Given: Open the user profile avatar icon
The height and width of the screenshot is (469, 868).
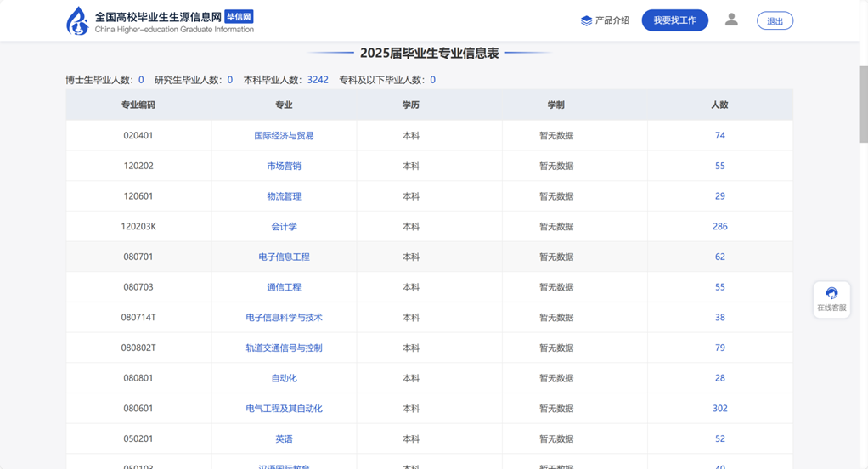Looking at the screenshot, I should click(x=731, y=20).
